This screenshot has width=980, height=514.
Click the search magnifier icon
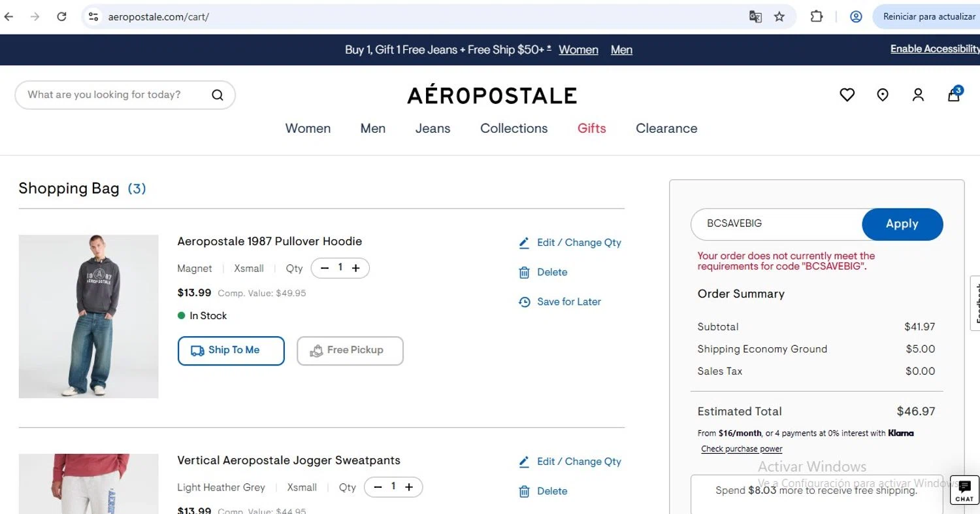218,95
